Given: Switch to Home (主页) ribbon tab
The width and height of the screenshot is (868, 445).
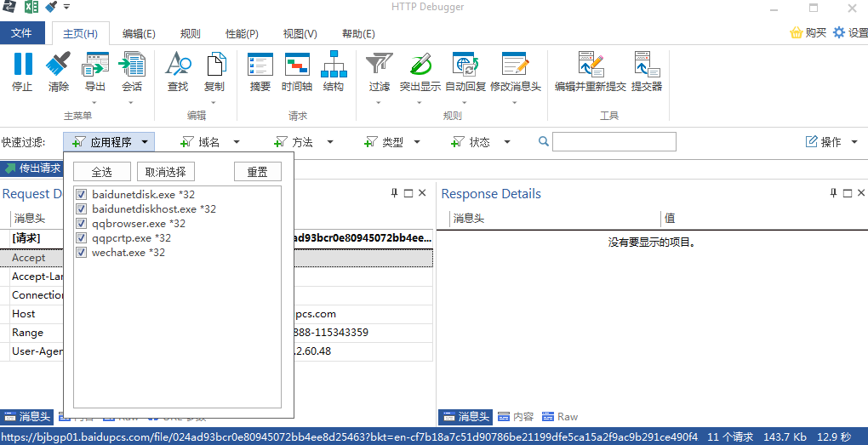Looking at the screenshot, I should [80, 34].
